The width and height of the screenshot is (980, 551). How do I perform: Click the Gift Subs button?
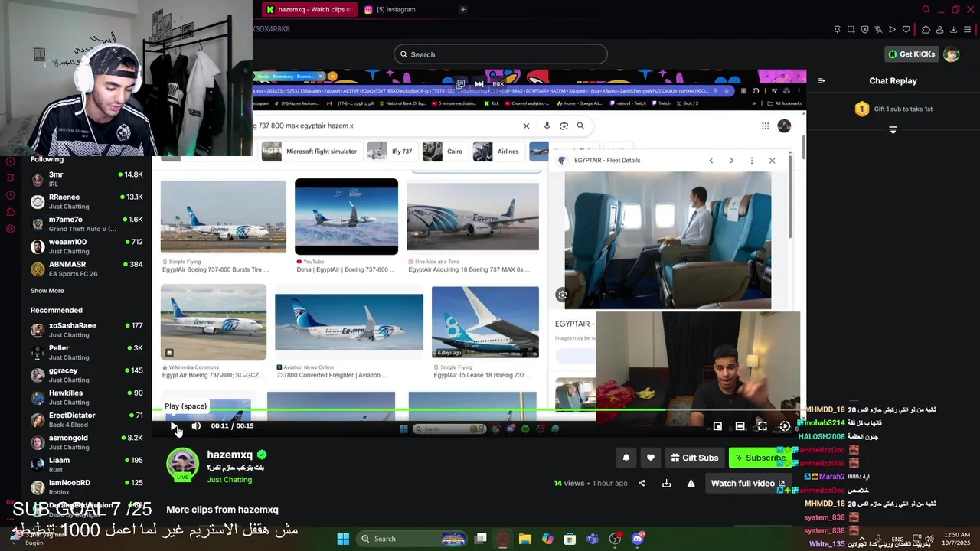694,458
